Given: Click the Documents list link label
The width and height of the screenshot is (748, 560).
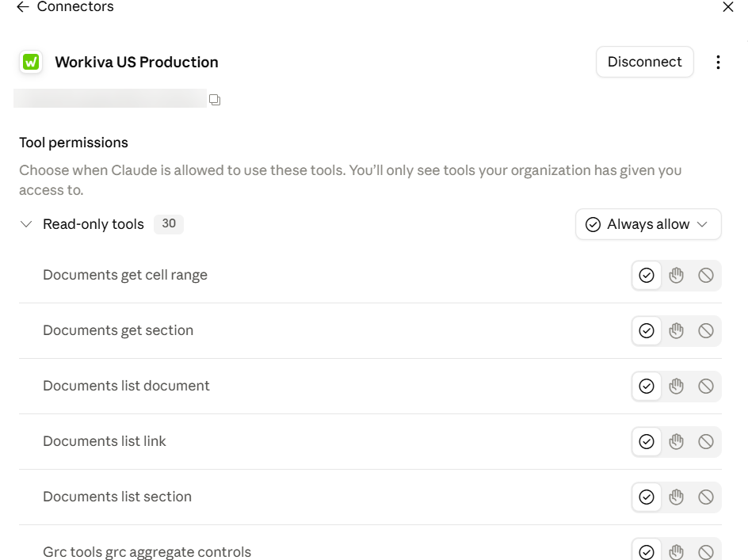Looking at the screenshot, I should point(104,441).
